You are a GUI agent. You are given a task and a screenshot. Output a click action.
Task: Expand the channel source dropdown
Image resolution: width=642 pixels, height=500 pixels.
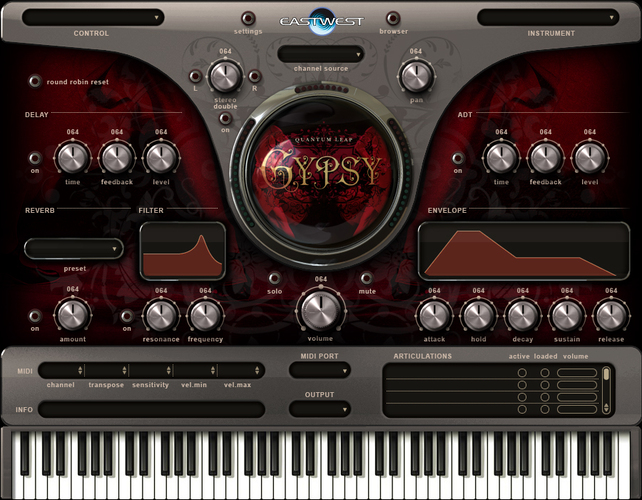click(x=321, y=53)
